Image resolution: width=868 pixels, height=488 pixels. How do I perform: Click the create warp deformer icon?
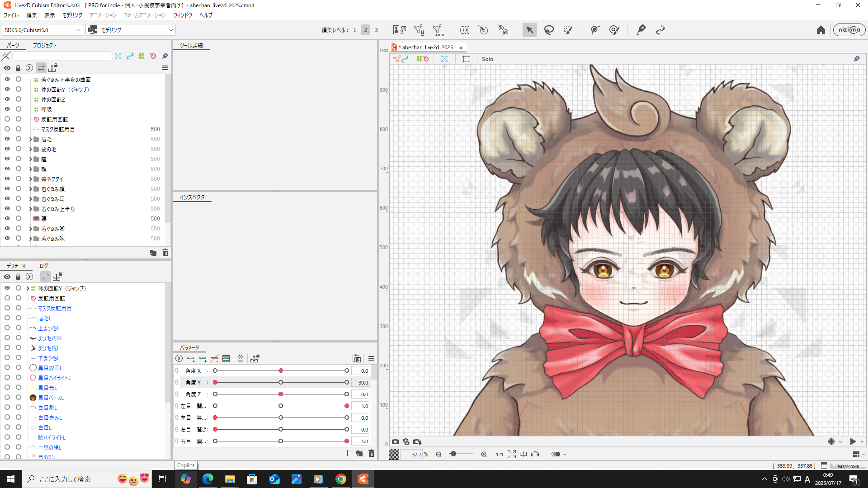(x=464, y=30)
